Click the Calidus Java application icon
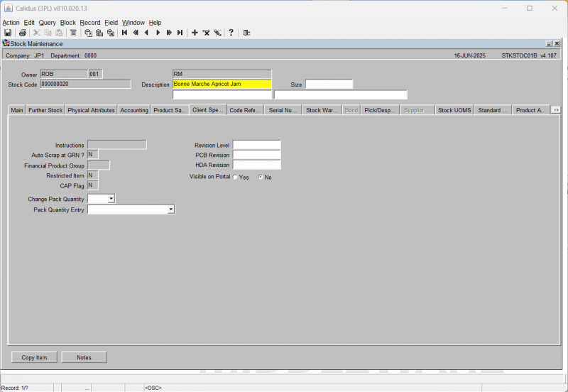The height and width of the screenshot is (392, 568). (9, 8)
